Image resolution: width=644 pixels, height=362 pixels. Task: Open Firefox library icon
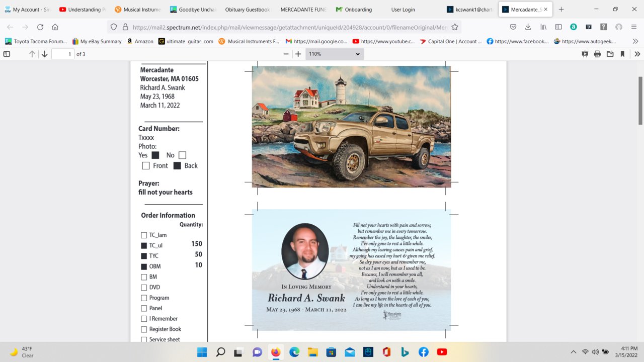(543, 27)
